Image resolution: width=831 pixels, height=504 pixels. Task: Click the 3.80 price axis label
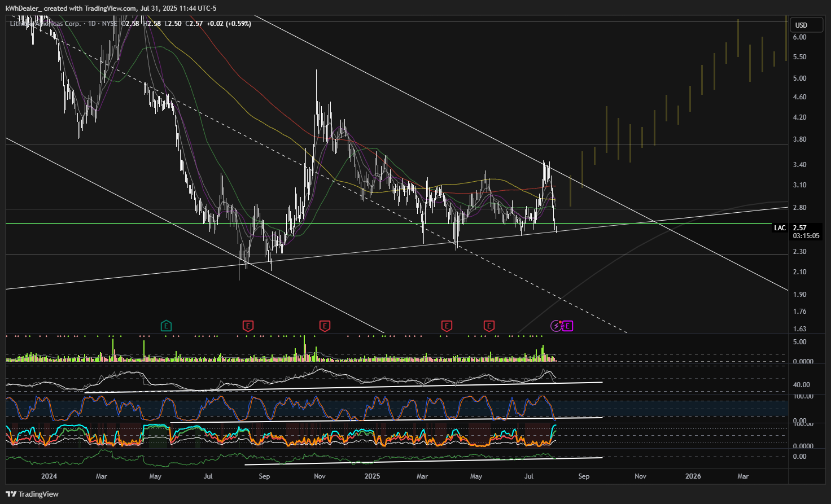[799, 139]
